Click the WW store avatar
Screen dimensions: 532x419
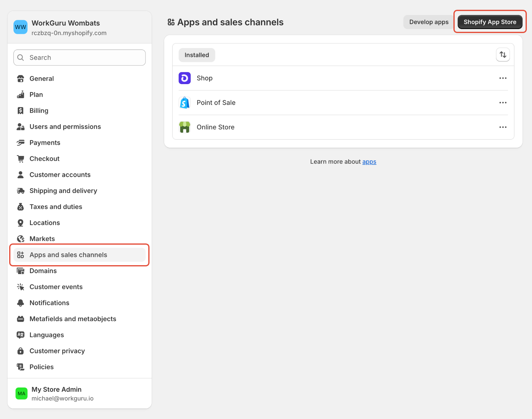pos(20,27)
